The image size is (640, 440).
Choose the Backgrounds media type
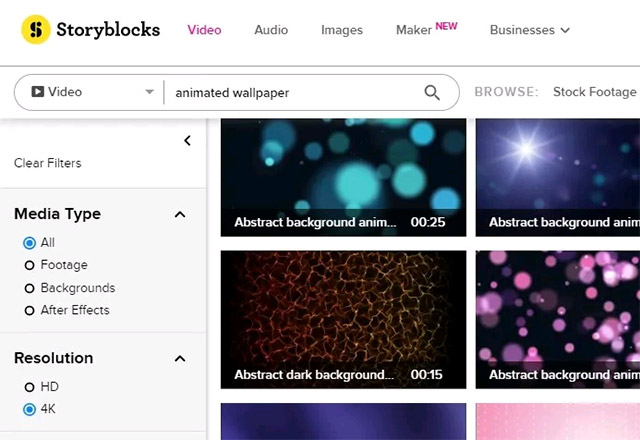pyautogui.click(x=30, y=288)
